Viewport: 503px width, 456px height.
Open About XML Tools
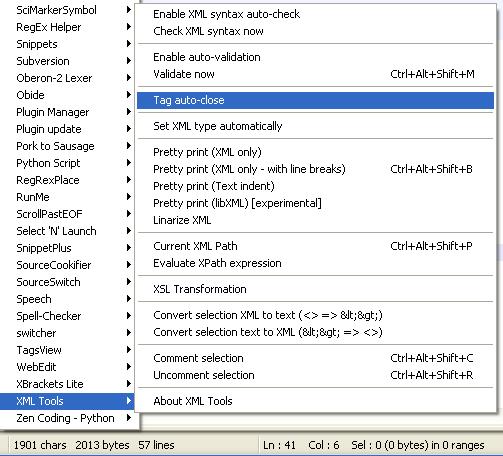tap(315, 401)
